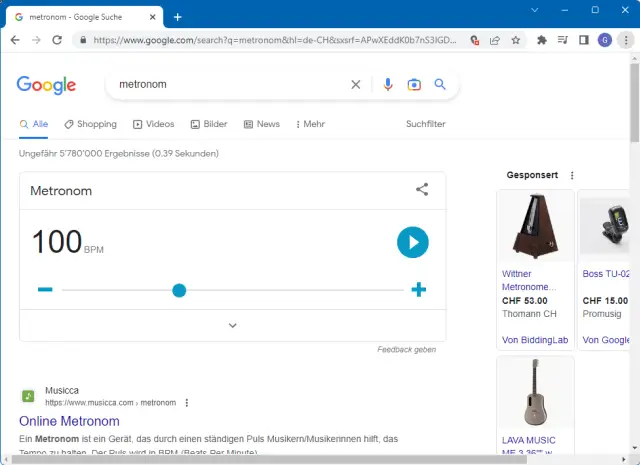Open Gesponsert options menu
The height and width of the screenshot is (465, 640).
click(572, 175)
